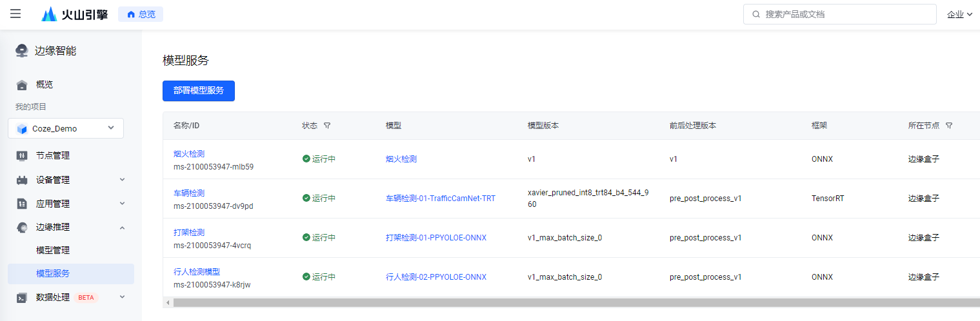Open the 烟火检测 model link
980x321 pixels.
click(x=401, y=159)
